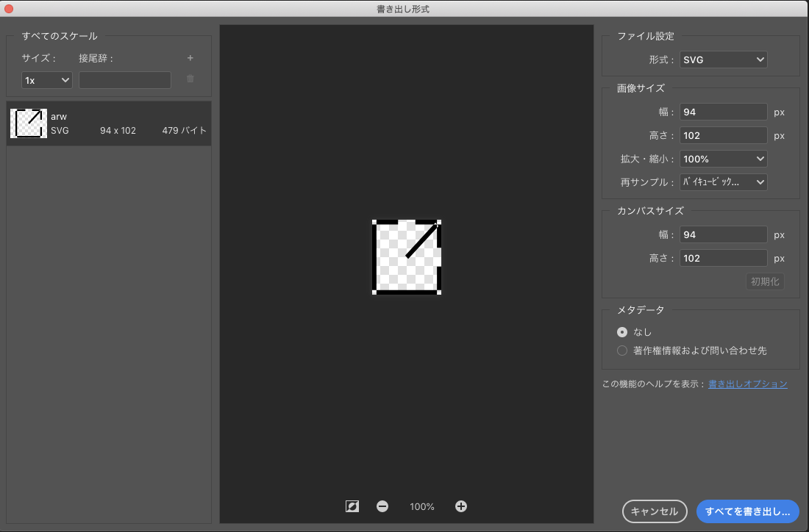Open the 再サンプル bicubic dropdown
809x532 pixels.
point(723,181)
